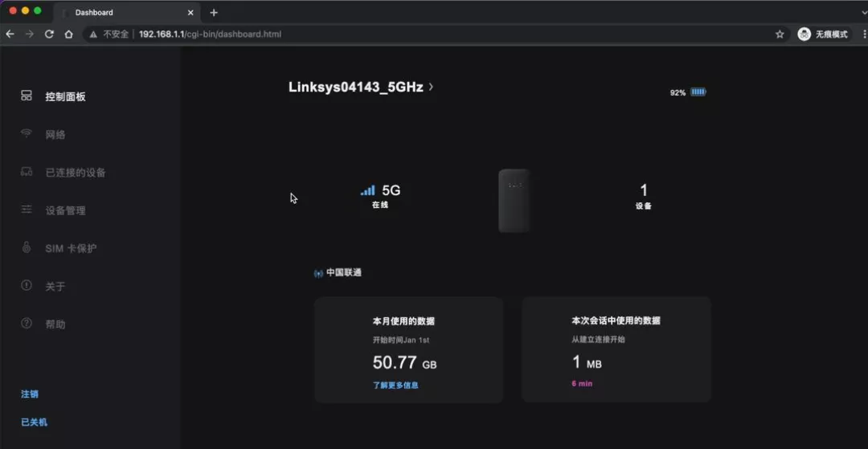Click the 已连接的设备 devices icon

tap(26, 171)
